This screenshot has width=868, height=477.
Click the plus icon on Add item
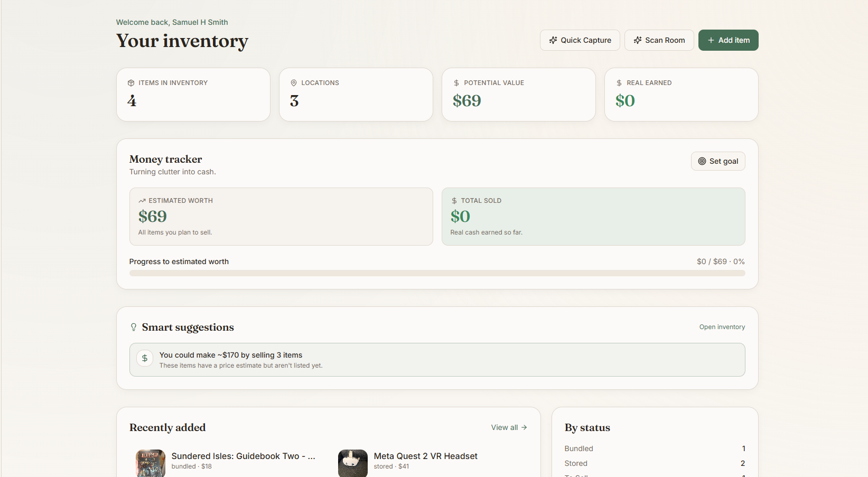pos(711,40)
